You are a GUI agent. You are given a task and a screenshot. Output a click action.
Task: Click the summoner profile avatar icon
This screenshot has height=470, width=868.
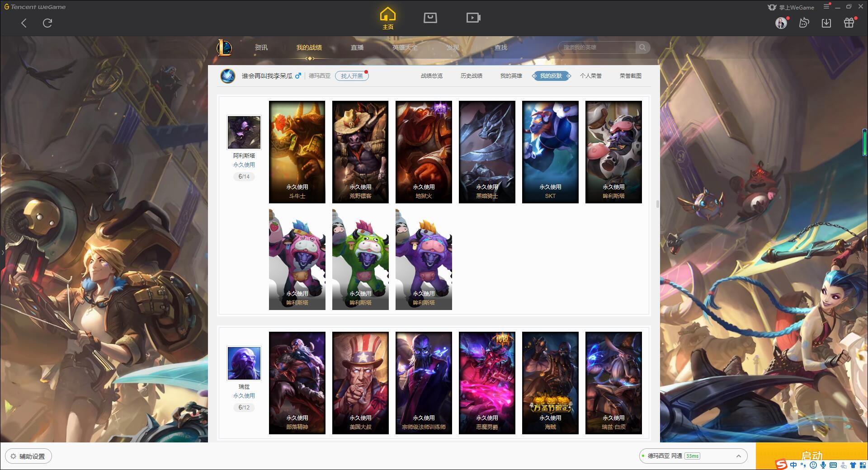(228, 75)
